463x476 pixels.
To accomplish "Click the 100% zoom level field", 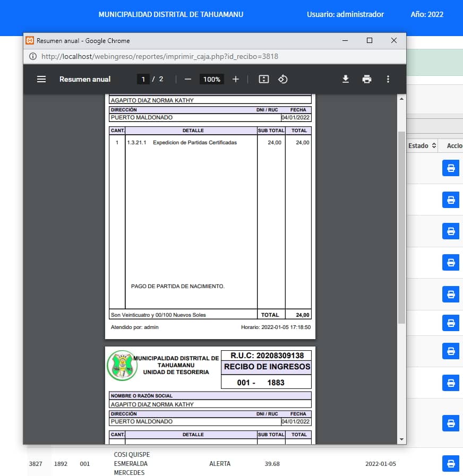I will coord(211,79).
